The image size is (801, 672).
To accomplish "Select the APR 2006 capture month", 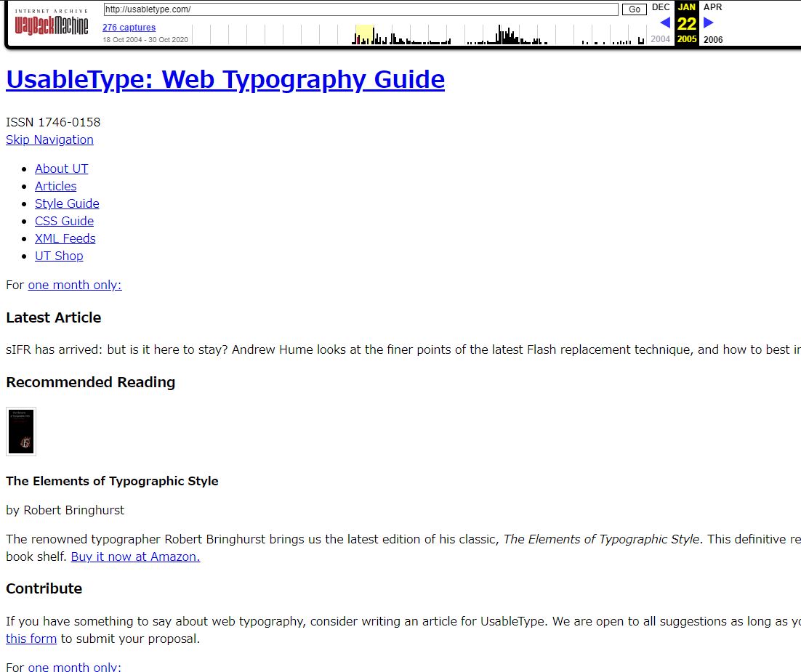I will (x=712, y=7).
